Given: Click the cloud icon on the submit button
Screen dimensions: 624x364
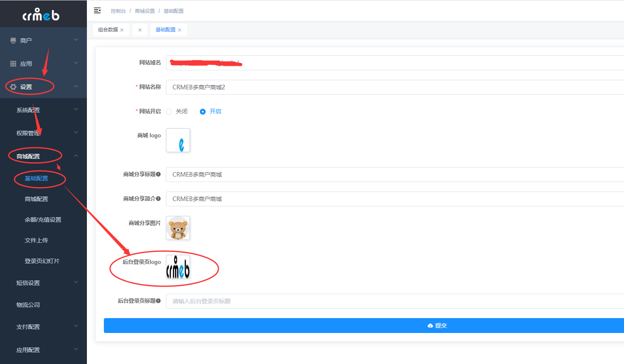Looking at the screenshot, I should point(430,326).
